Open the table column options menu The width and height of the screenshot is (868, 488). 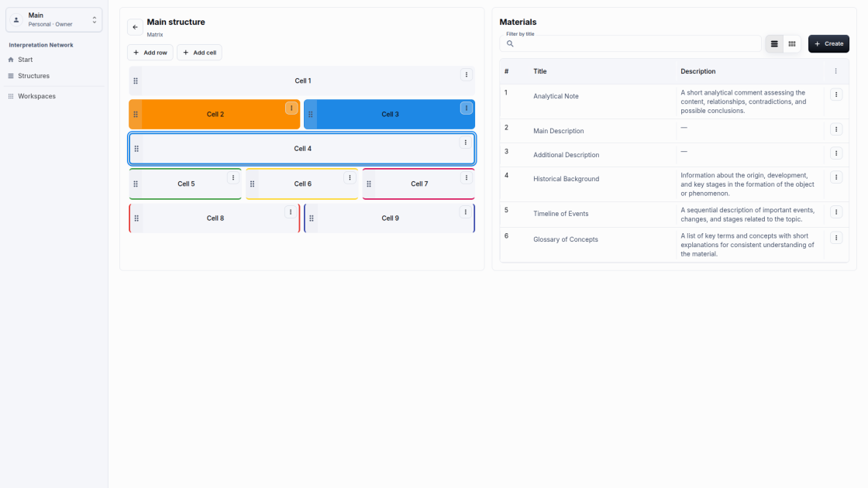click(836, 71)
